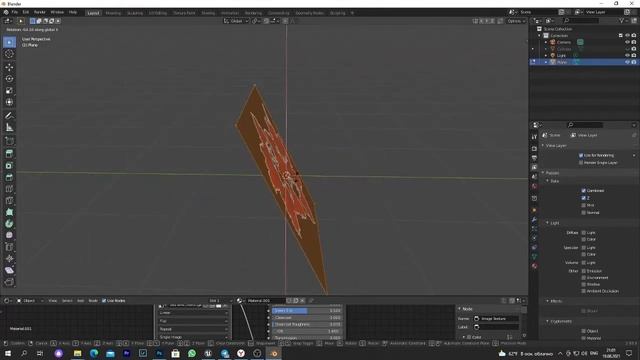Hide Camera in viewport via eye icon

(x=627, y=42)
